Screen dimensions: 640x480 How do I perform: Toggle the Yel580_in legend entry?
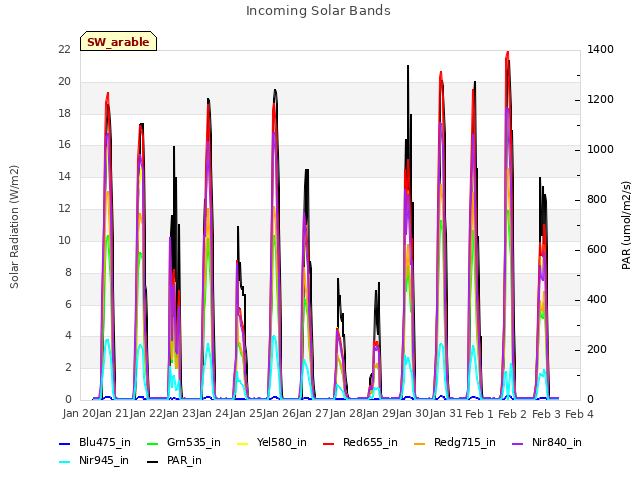point(271,442)
